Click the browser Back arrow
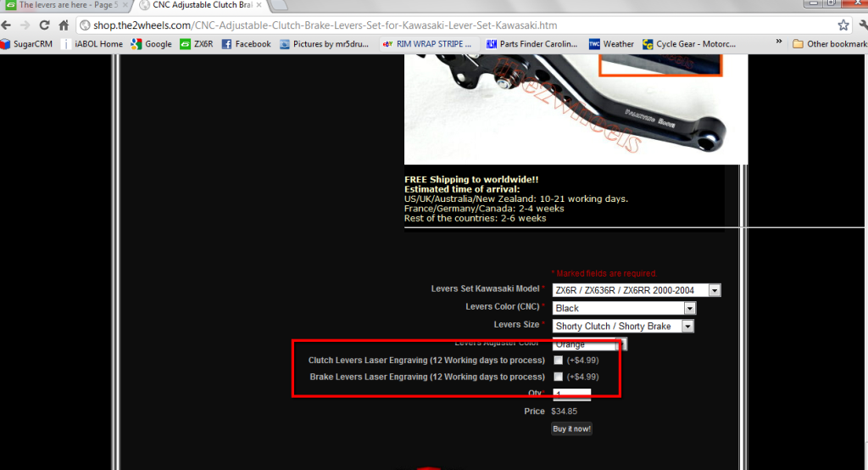Image resolution: width=868 pixels, height=470 pixels. (8, 25)
